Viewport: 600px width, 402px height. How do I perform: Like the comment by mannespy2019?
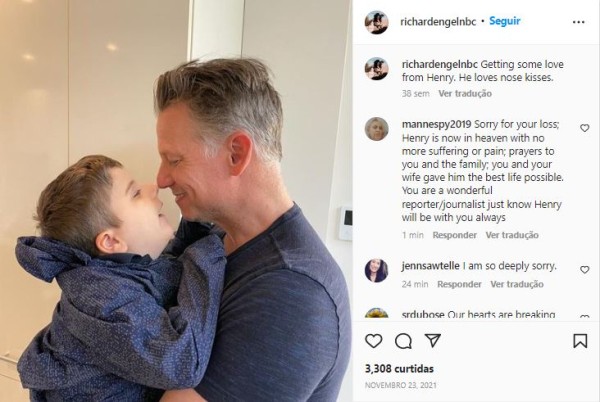tap(584, 128)
